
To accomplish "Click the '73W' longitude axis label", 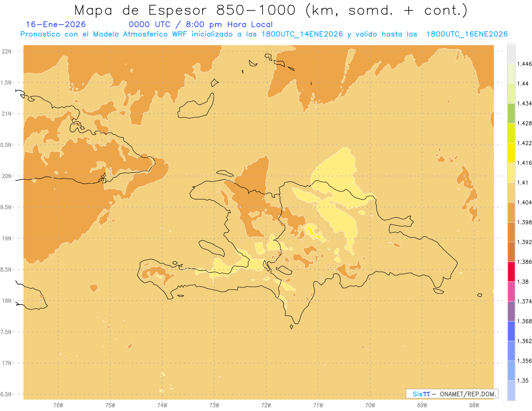I will coord(214,405).
